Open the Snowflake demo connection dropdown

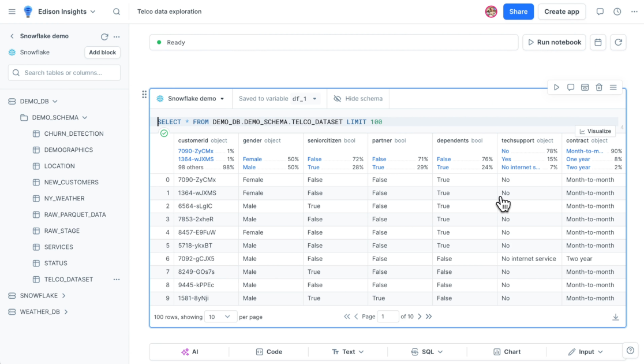[x=190, y=99]
